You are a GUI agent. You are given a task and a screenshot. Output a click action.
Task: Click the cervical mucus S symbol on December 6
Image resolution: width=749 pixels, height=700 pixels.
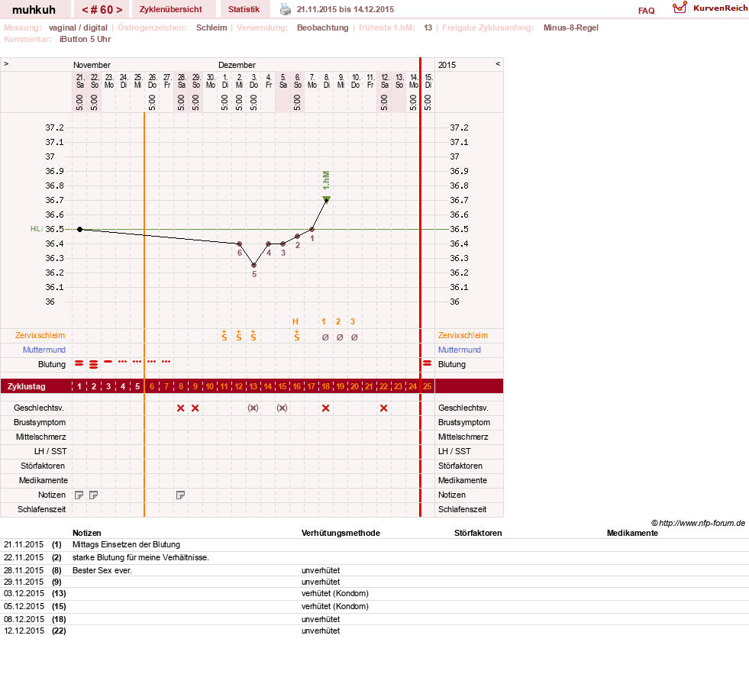pyautogui.click(x=297, y=336)
